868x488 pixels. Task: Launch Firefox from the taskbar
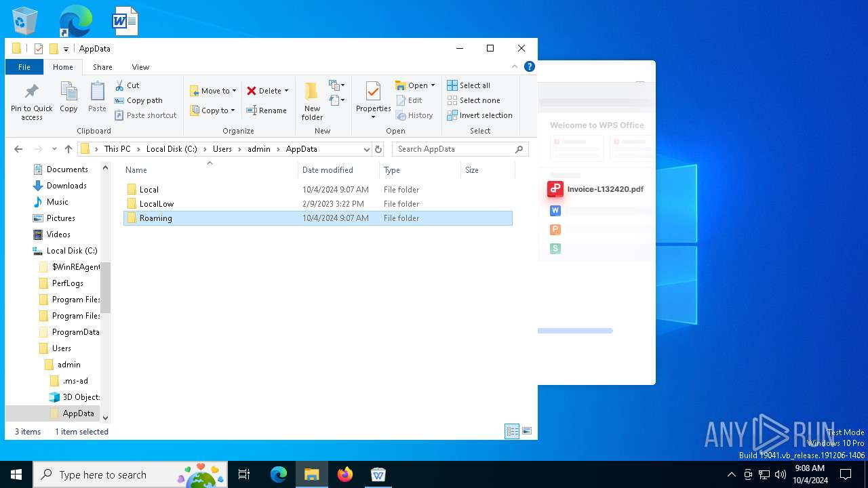(x=345, y=474)
